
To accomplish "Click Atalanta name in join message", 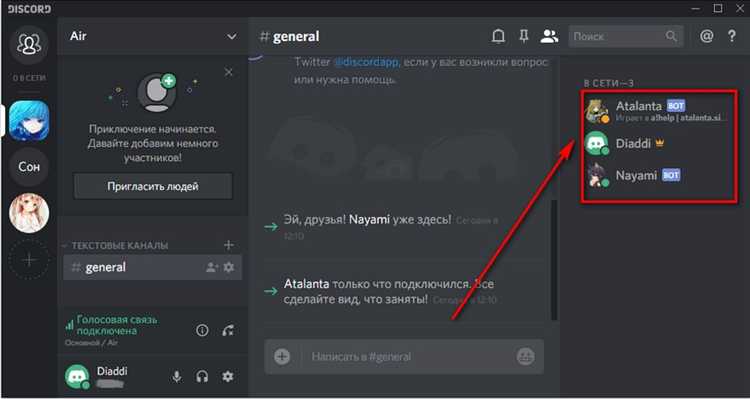I will point(307,284).
